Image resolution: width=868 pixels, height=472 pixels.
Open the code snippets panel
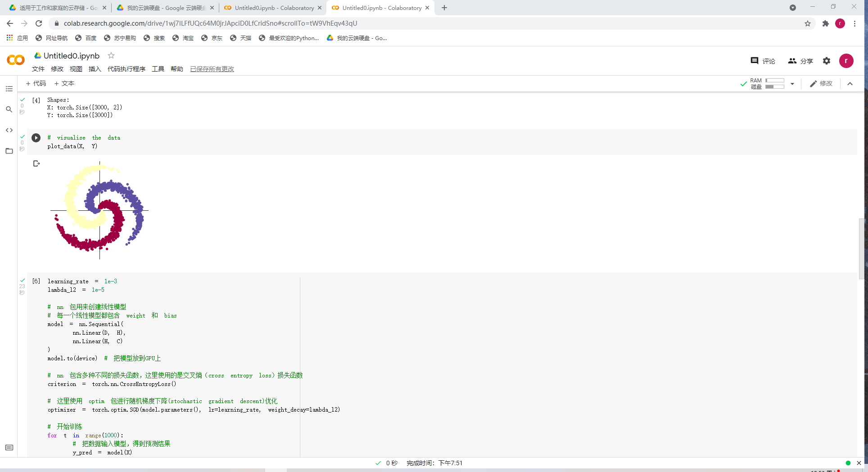tap(9, 130)
